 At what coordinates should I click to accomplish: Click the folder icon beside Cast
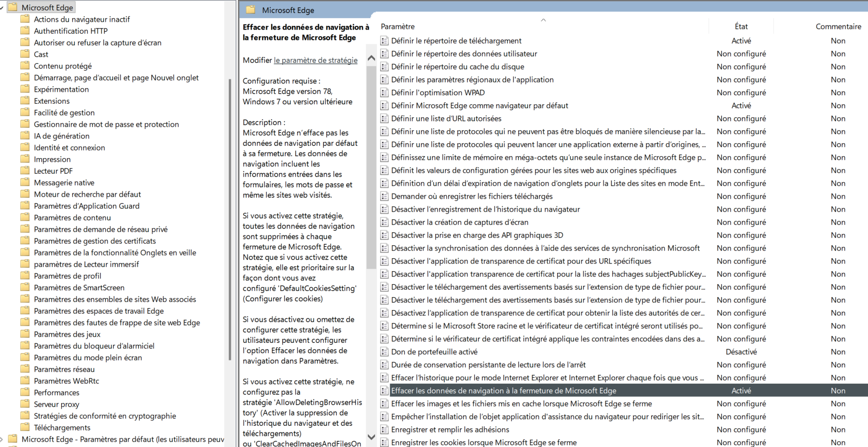tap(25, 54)
